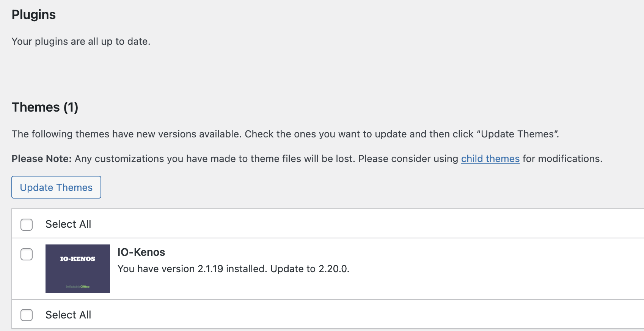Click the InflatableOffice logo in the thumbnail
Screen dimensions: 644x331
pyautogui.click(x=78, y=287)
